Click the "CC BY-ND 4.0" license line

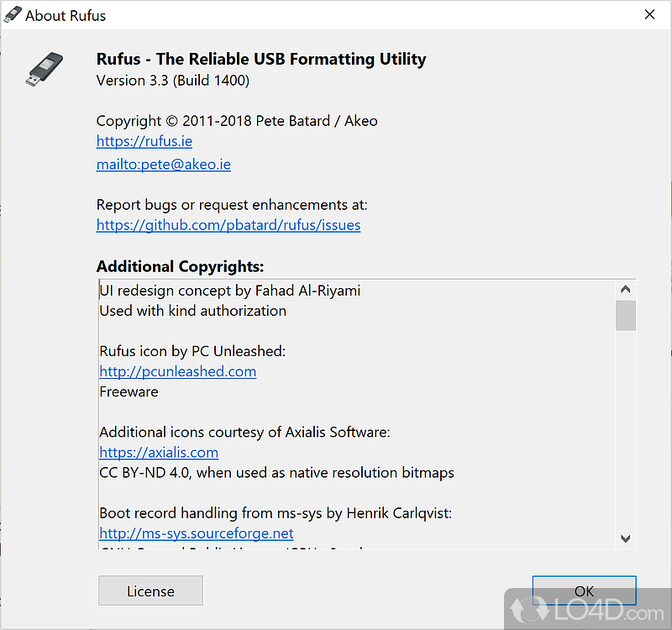coord(276,473)
